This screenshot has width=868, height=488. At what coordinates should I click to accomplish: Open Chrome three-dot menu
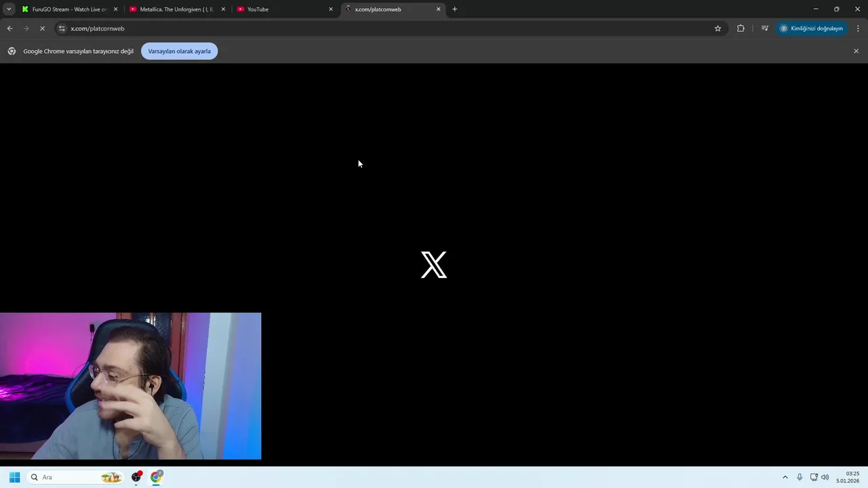(858, 28)
